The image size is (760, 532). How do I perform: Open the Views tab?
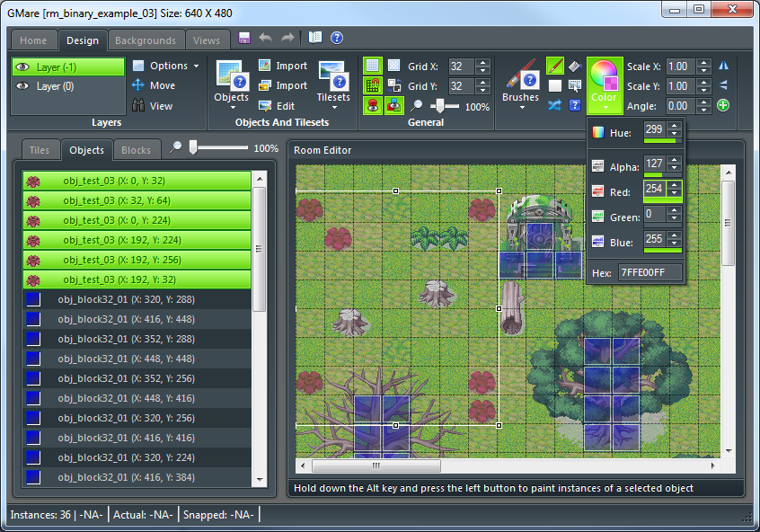coord(207,40)
